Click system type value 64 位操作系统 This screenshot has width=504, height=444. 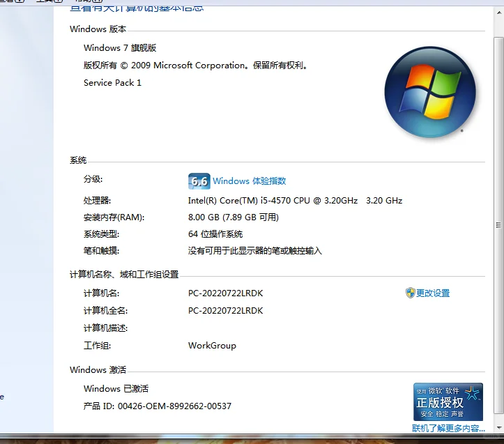click(215, 234)
